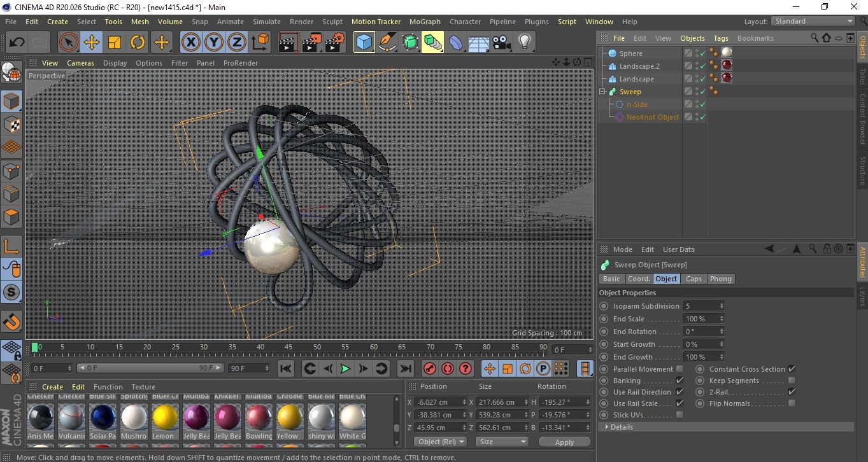Viewport: 868px width, 462px height.
Task: Open the Layout dropdown showing Standard
Action: [x=813, y=21]
